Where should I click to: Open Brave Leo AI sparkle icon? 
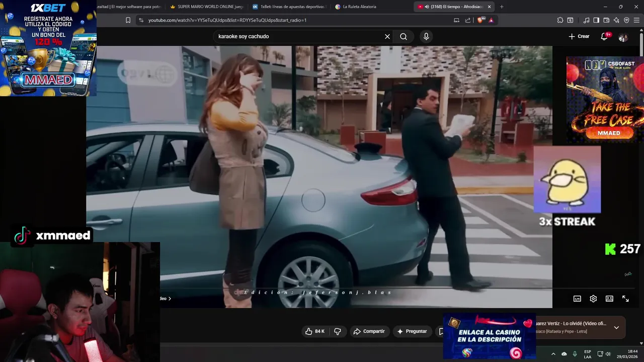tap(616, 20)
